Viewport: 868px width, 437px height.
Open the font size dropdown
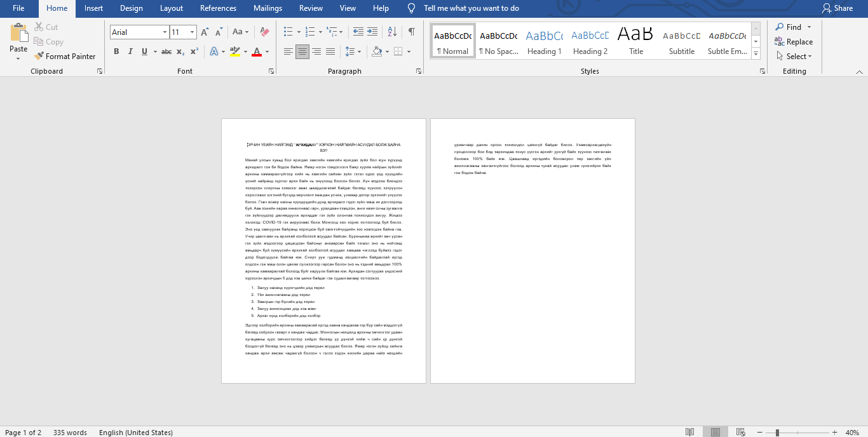pos(193,32)
